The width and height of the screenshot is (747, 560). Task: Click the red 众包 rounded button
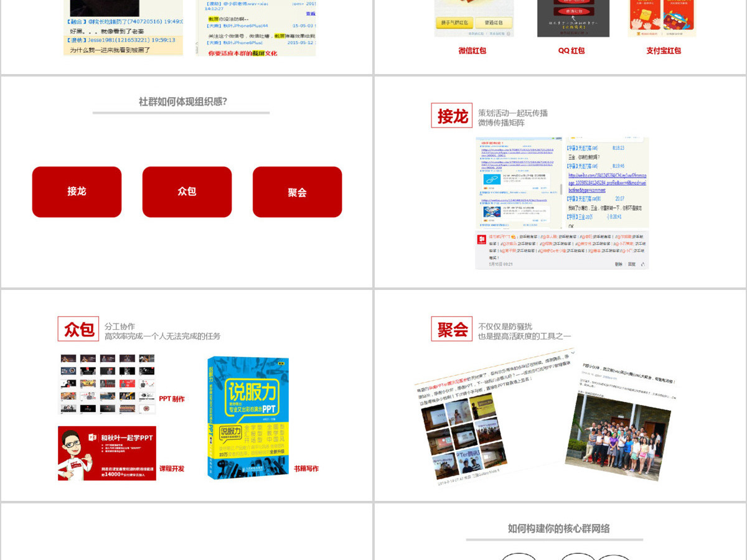tap(187, 192)
